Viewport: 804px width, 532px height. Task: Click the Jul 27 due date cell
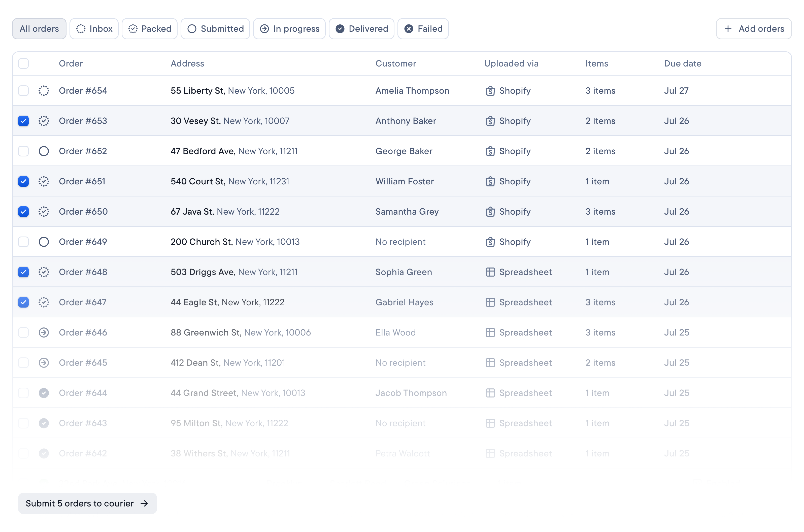(x=677, y=91)
